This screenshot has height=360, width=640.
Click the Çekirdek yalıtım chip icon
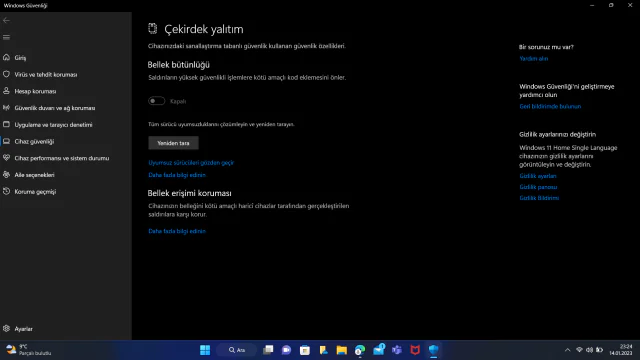(153, 29)
